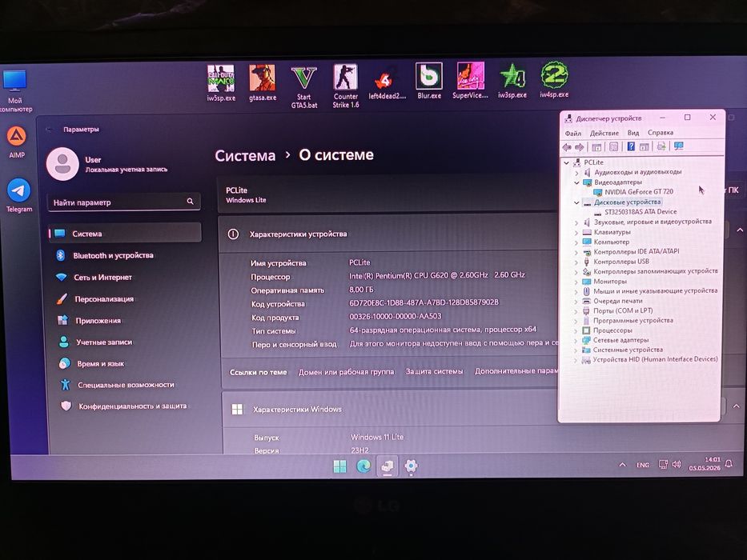Screen dimensions: 747x560
Task: Select the Counter Strike 1.6 icon
Action: click(x=345, y=86)
